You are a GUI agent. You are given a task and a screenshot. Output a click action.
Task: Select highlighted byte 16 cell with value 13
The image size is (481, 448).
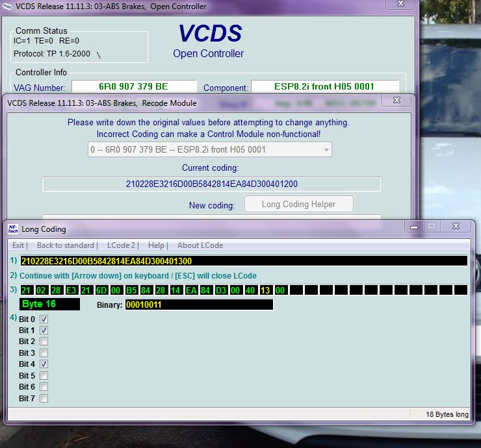click(265, 290)
